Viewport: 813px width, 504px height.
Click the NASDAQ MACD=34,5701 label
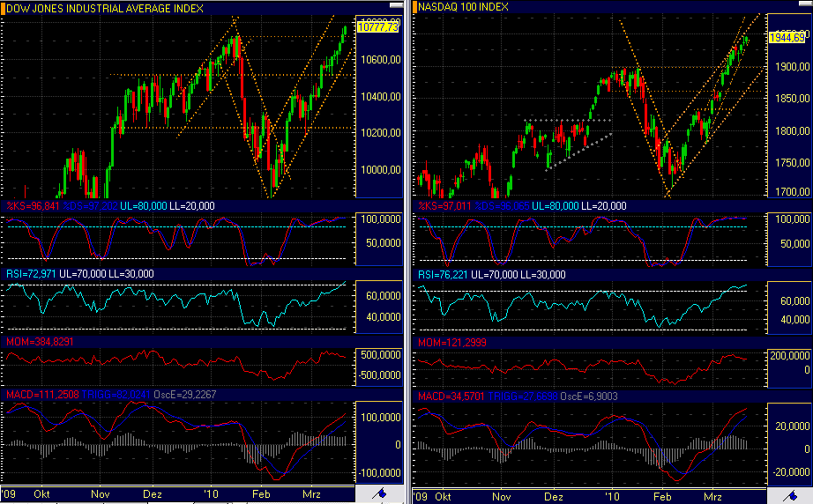pyautogui.click(x=451, y=397)
